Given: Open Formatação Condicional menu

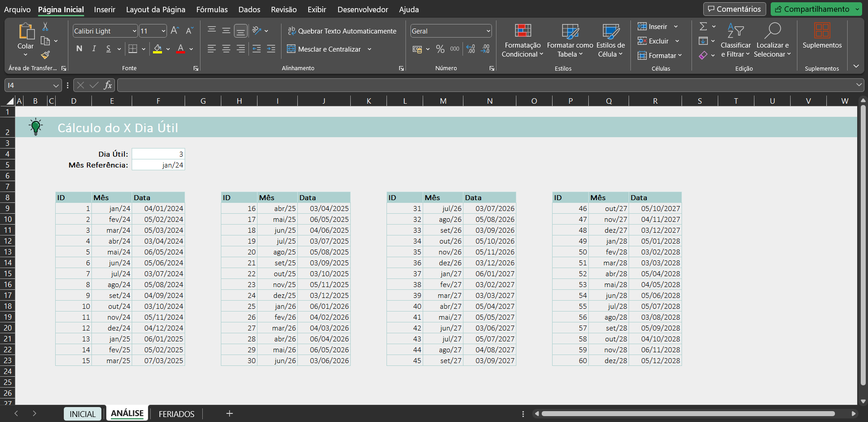Looking at the screenshot, I should click(522, 41).
